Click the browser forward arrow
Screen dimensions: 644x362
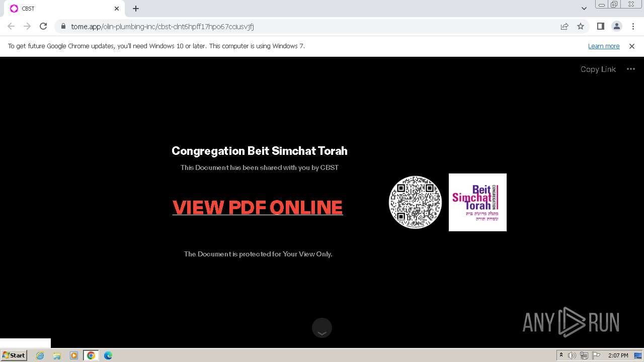(27, 26)
